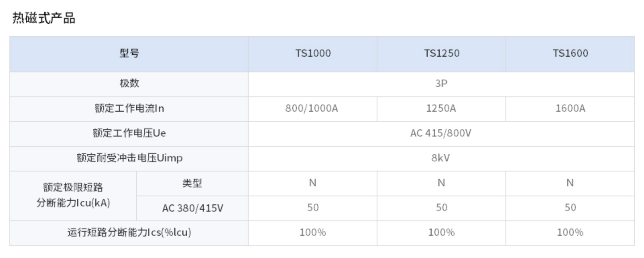
Task: Select the 1250A current cell
Action: click(x=441, y=109)
